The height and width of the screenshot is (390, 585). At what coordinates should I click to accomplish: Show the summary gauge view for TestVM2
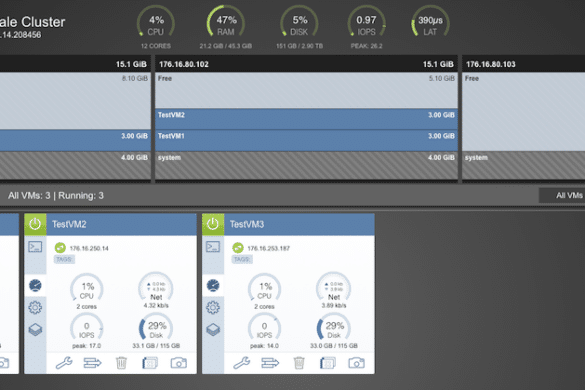pos(35,286)
